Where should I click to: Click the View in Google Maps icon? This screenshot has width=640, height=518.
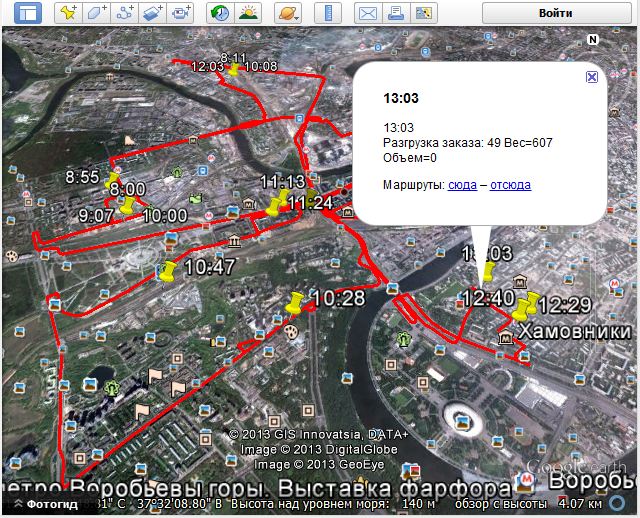(x=424, y=13)
